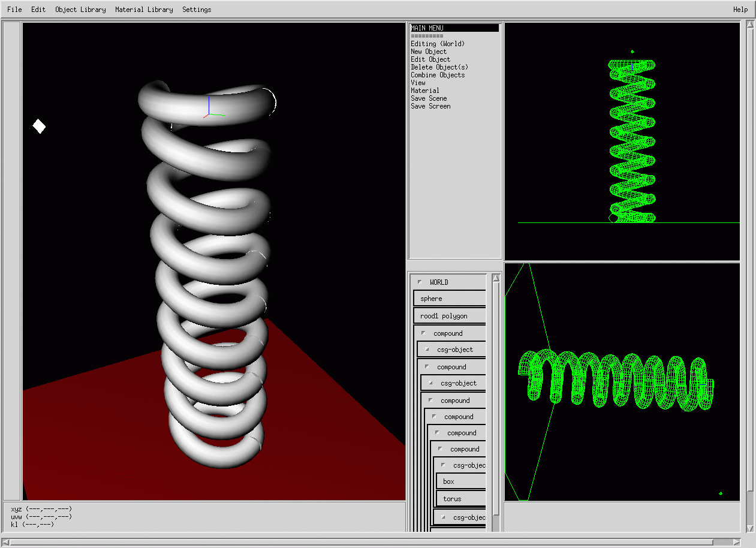Open the Object Library dropdown menu
This screenshot has width=756, height=548.
point(80,10)
